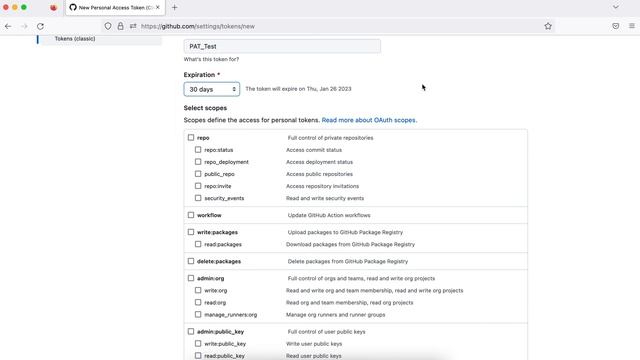Click macOS green fullscreen window button

[x=24, y=7]
